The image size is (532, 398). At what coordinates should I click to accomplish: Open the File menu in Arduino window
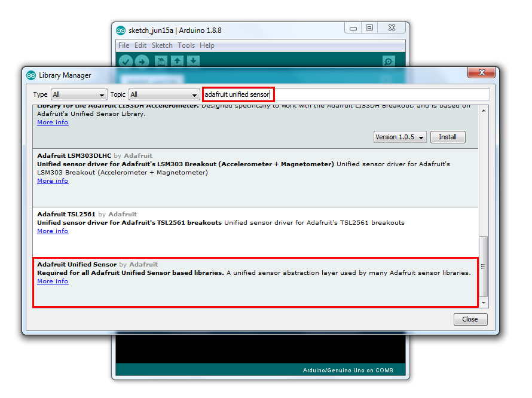point(124,45)
